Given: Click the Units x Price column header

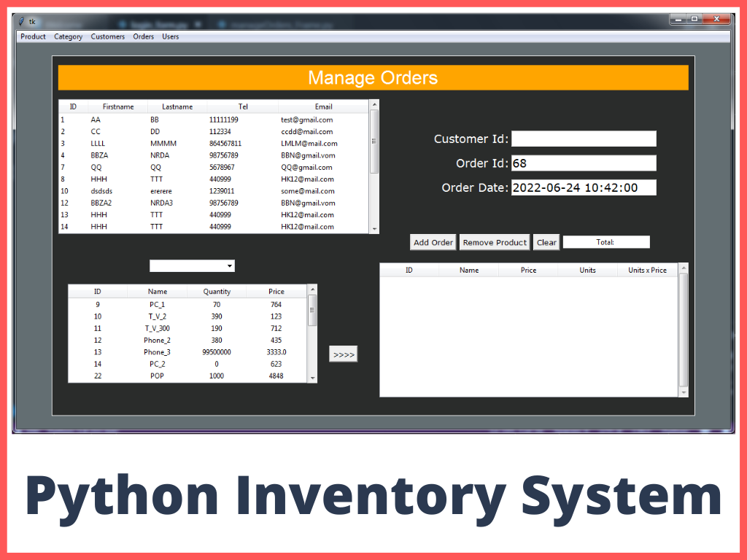Looking at the screenshot, I should tap(647, 271).
